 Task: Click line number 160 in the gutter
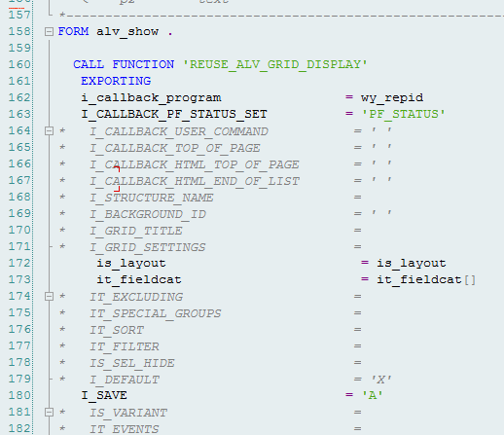pyautogui.click(x=19, y=64)
